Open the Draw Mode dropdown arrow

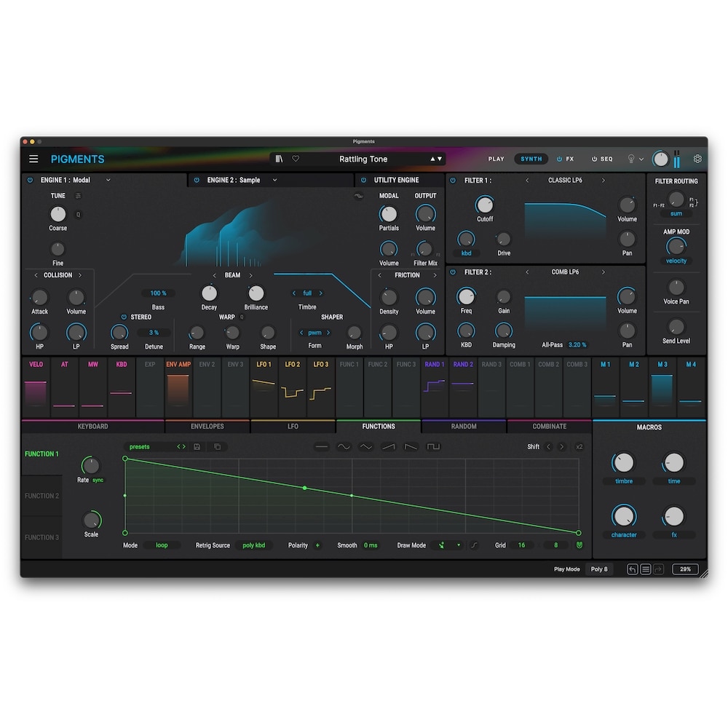[x=459, y=545]
